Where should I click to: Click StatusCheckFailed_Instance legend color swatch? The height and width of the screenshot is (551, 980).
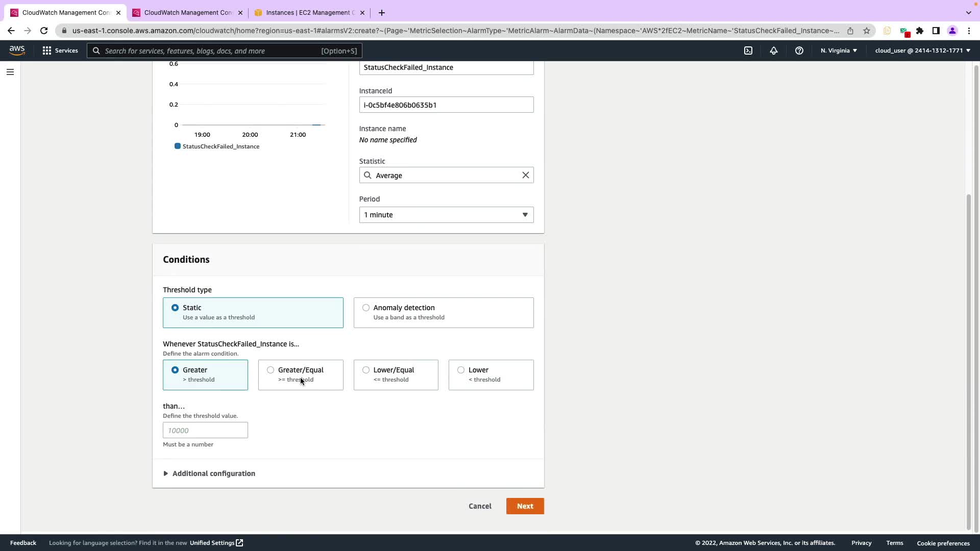point(178,146)
